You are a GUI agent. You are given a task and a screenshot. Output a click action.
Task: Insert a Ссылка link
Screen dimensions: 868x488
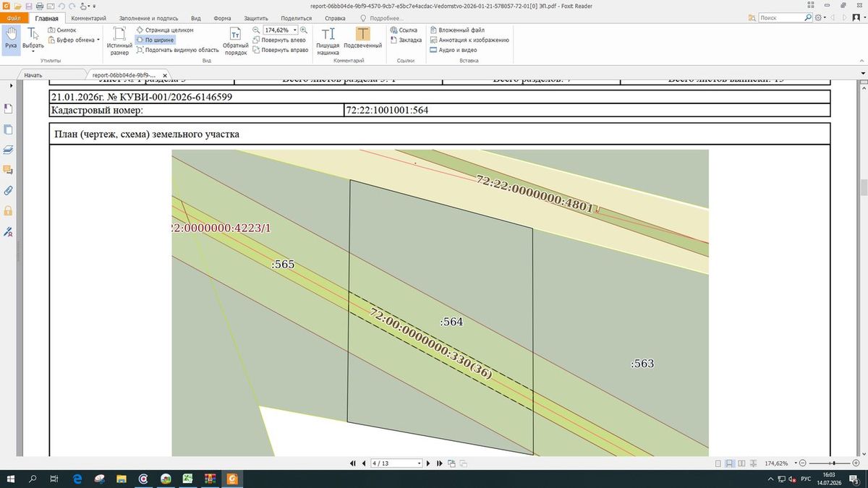tap(404, 30)
